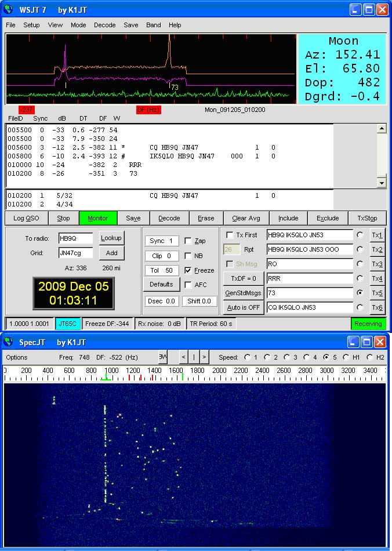Select Speed H2 in SpecJT
The image size is (392, 551).
369,357
